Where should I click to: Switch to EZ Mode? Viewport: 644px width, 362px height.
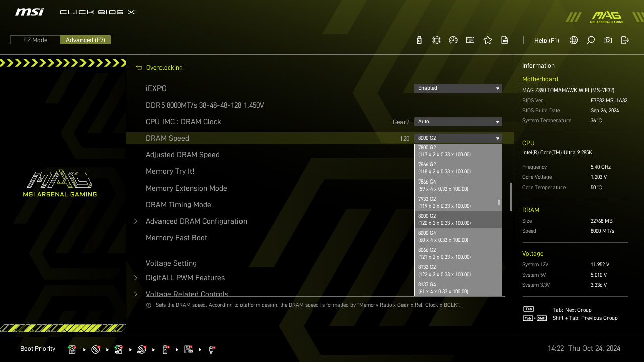[x=35, y=40]
